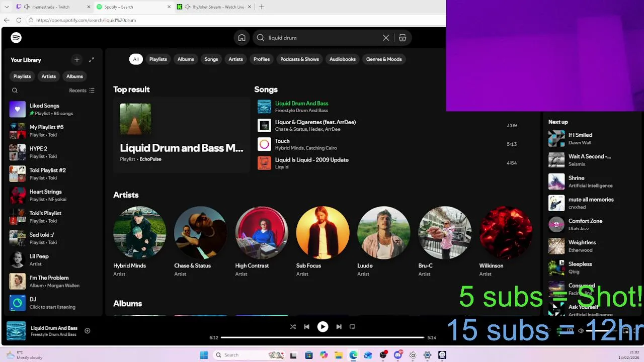Search within Your Library
This screenshot has width=644, height=362.
15,90
